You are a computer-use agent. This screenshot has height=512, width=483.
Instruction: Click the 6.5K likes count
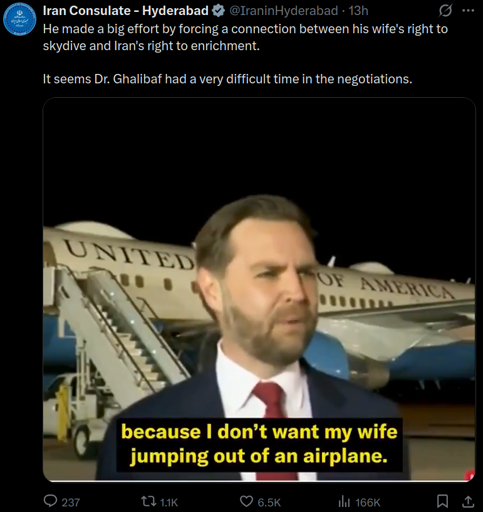[269, 502]
